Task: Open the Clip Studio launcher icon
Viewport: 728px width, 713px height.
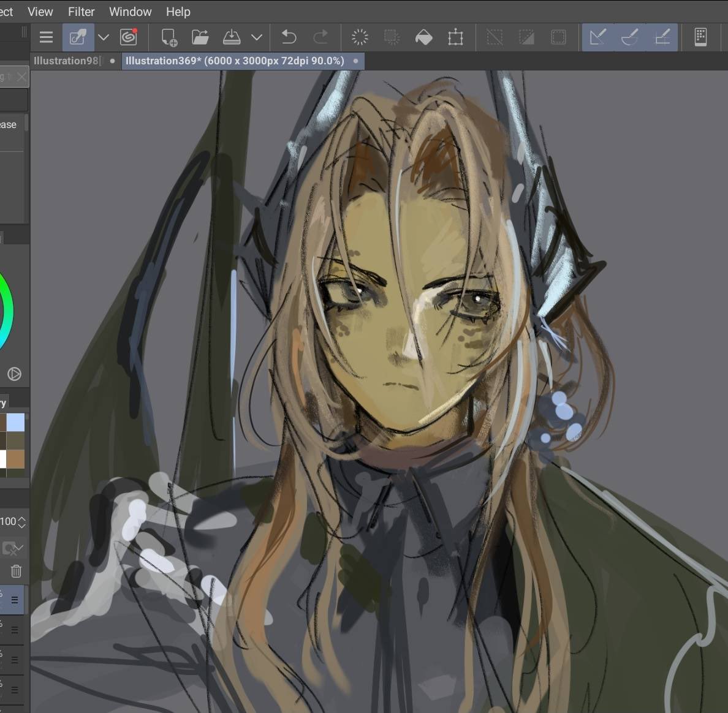Action: pos(129,37)
